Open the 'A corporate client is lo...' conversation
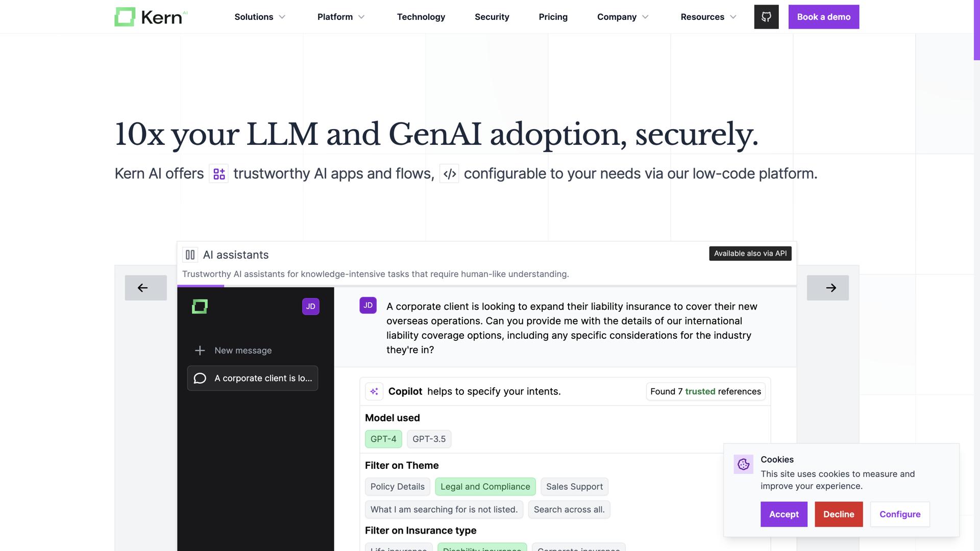The width and height of the screenshot is (980, 551). click(x=253, y=378)
